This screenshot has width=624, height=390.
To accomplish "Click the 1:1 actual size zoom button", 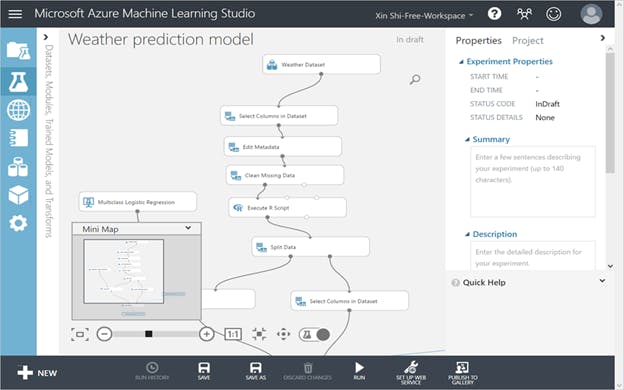I will [x=233, y=334].
